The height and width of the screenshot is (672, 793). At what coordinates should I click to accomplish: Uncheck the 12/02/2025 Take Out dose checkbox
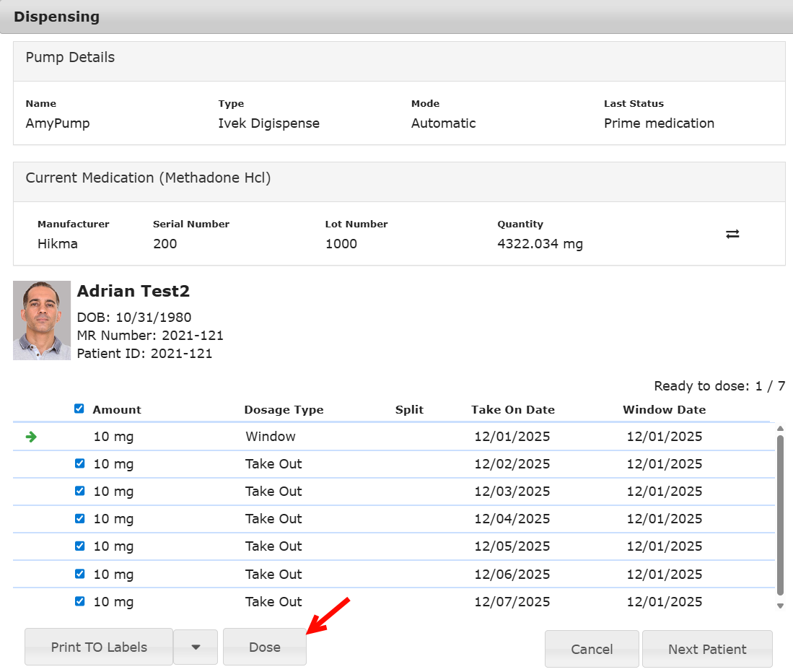[80, 463]
